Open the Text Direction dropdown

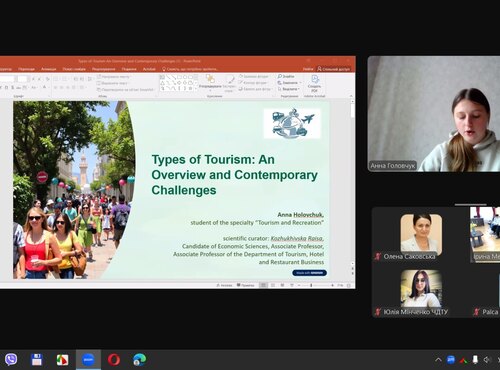113,77
